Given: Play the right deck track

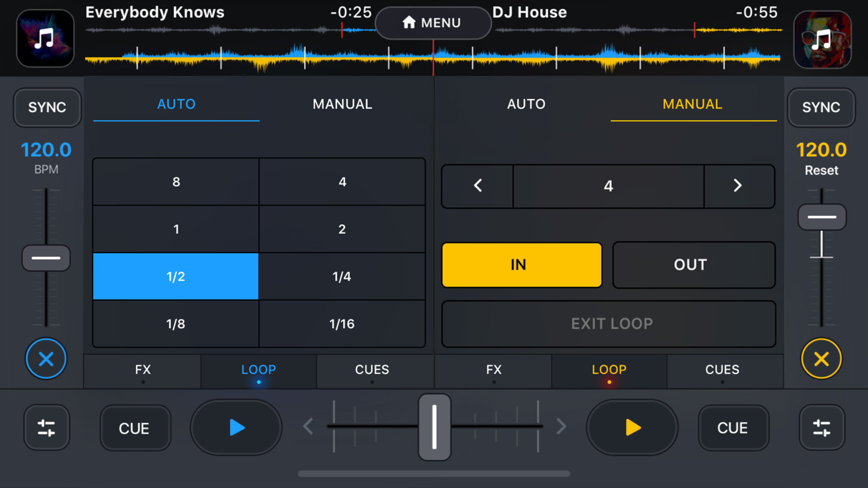Looking at the screenshot, I should point(632,427).
